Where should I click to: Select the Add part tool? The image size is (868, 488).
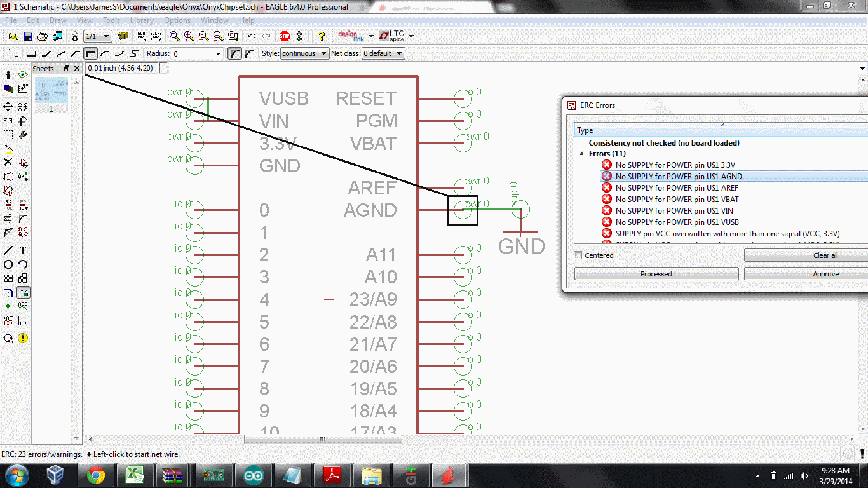coord(23,163)
